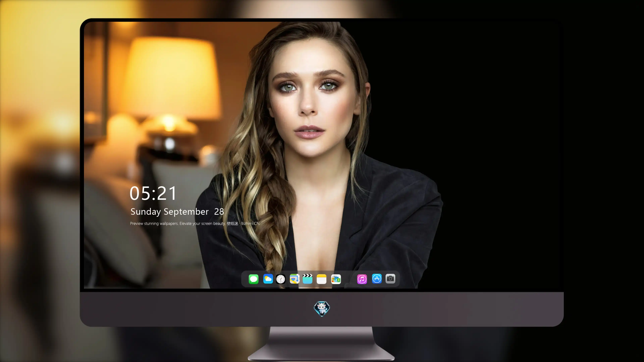Open the yellow Notes app in the dock
This screenshot has height=362, width=644.
point(321,279)
